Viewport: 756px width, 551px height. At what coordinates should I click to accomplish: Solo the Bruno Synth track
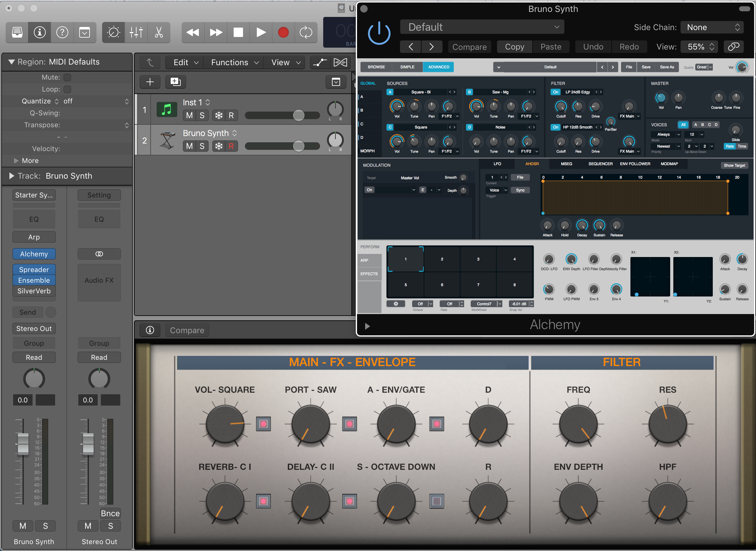pos(202,146)
